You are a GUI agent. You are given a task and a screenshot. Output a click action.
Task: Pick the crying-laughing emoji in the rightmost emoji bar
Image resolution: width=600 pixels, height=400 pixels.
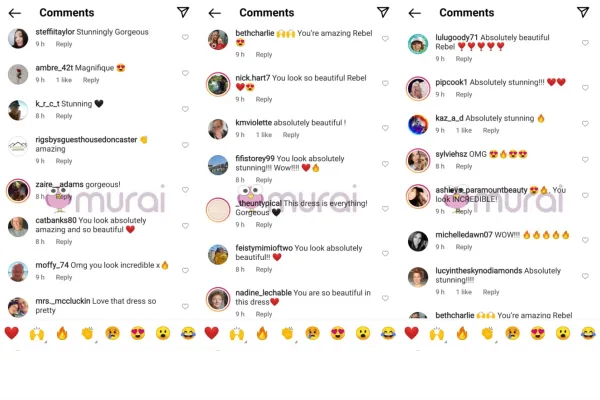(588, 333)
